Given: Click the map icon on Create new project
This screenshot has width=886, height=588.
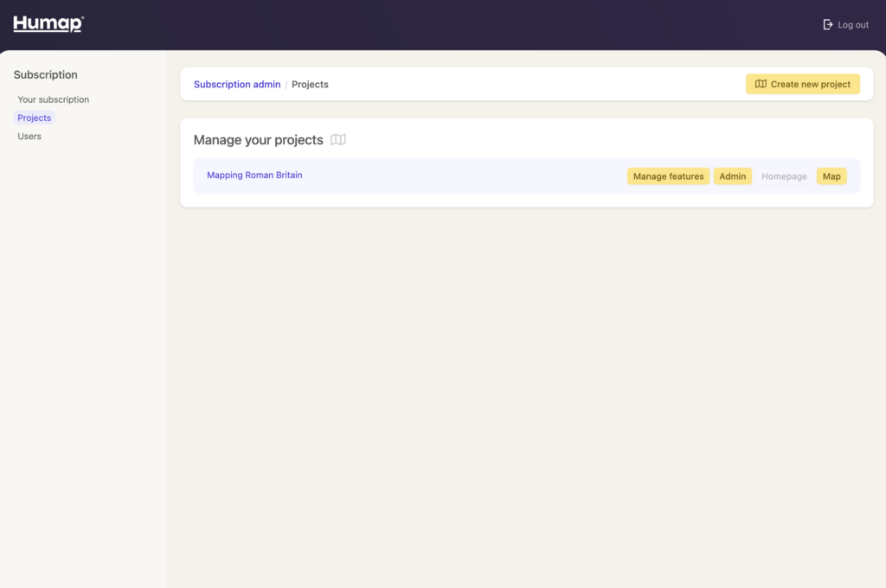Looking at the screenshot, I should pyautogui.click(x=761, y=85).
